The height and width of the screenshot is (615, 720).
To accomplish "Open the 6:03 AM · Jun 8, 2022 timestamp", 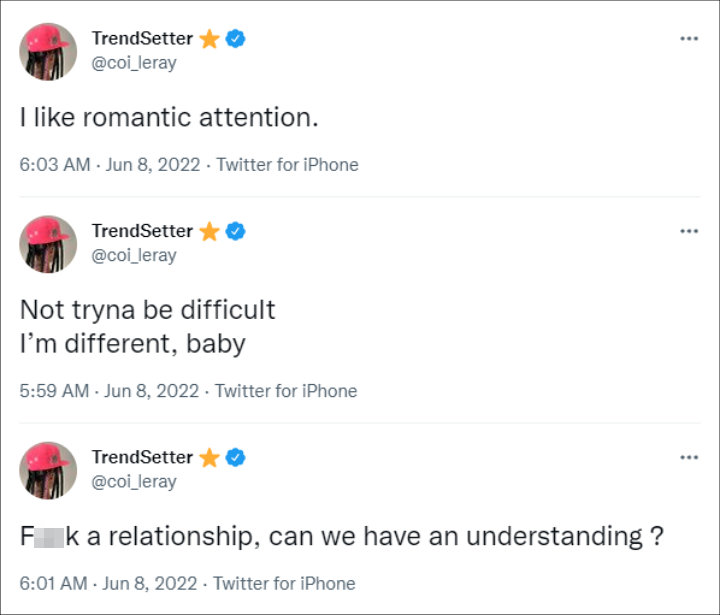I will click(x=110, y=165).
